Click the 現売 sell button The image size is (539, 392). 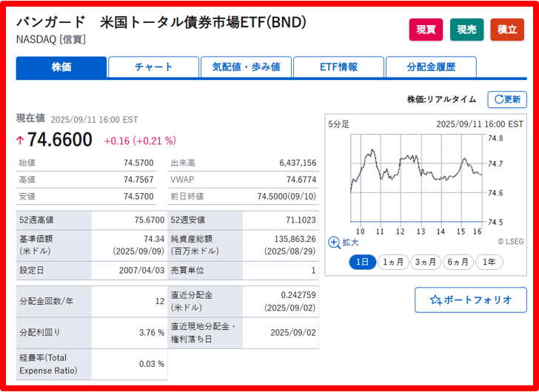[466, 30]
